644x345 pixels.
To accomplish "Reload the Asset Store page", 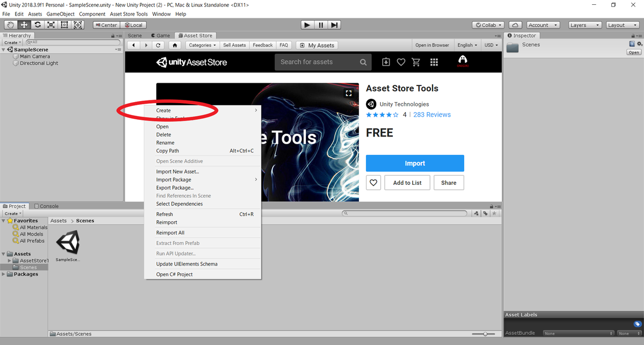I will click(158, 45).
